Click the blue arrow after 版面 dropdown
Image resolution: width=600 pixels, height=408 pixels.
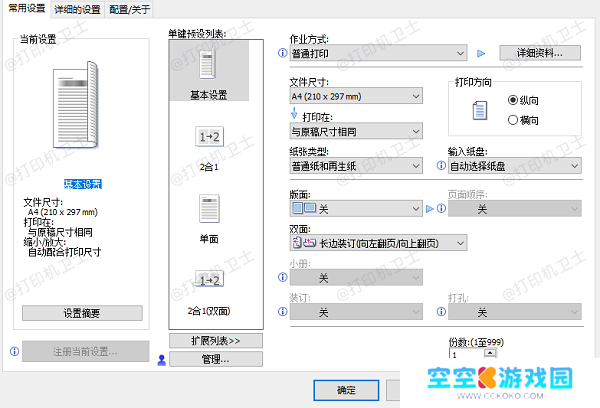coord(430,209)
